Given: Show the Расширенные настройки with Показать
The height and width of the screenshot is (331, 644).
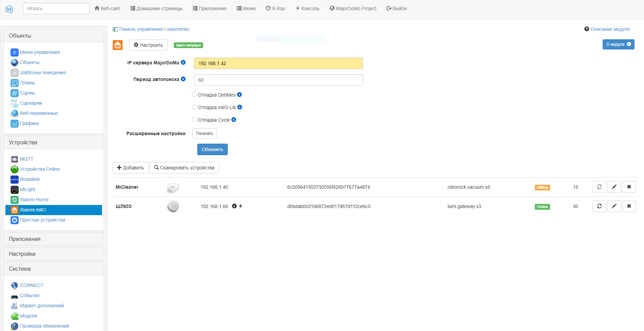Looking at the screenshot, I should point(204,133).
